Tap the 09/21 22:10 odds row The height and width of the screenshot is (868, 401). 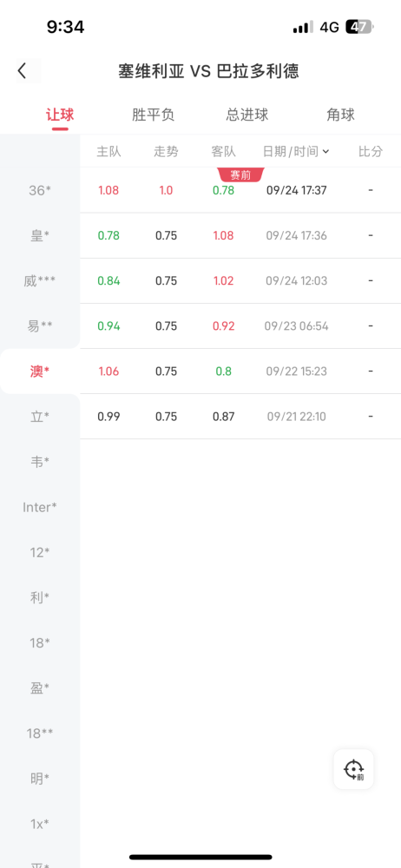pos(240,417)
